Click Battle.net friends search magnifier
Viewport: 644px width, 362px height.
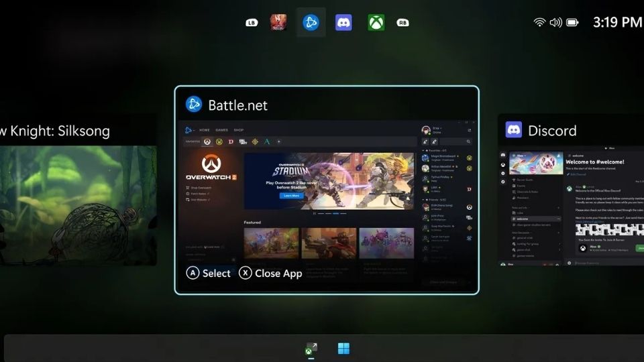[x=468, y=141]
